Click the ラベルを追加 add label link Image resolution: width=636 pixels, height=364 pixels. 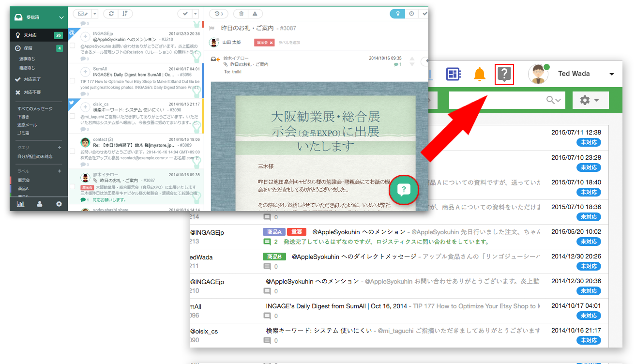(289, 43)
